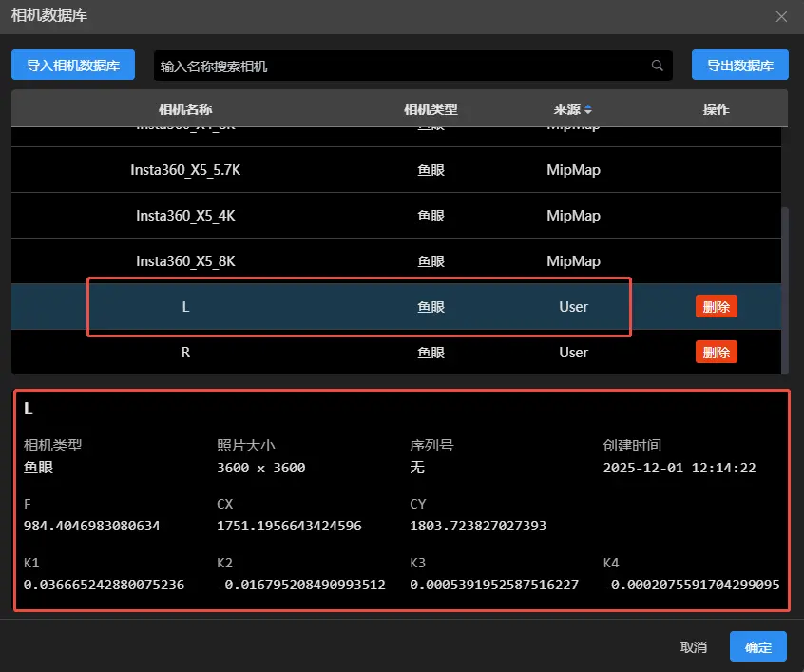Click the 相机名称 column header
Viewport: 804px width, 672px height.
[185, 109]
